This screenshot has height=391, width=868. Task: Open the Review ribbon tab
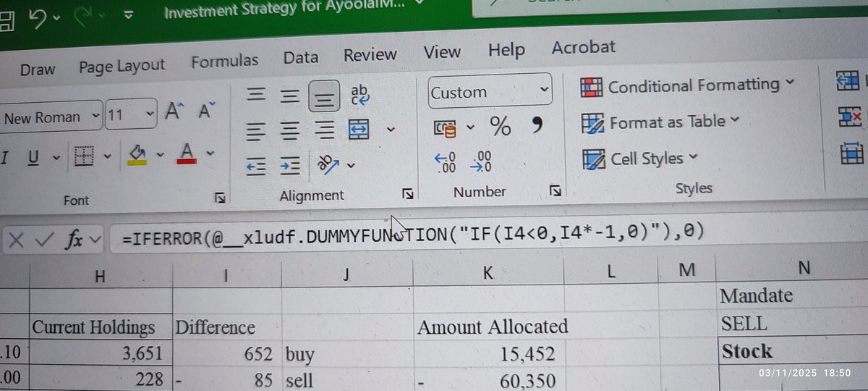click(x=370, y=55)
